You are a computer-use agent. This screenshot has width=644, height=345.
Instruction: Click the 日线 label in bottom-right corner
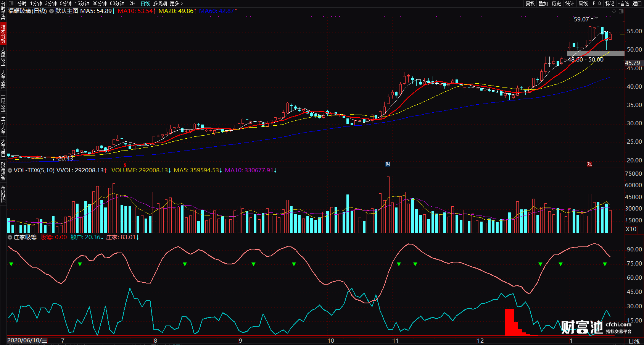[x=634, y=341]
